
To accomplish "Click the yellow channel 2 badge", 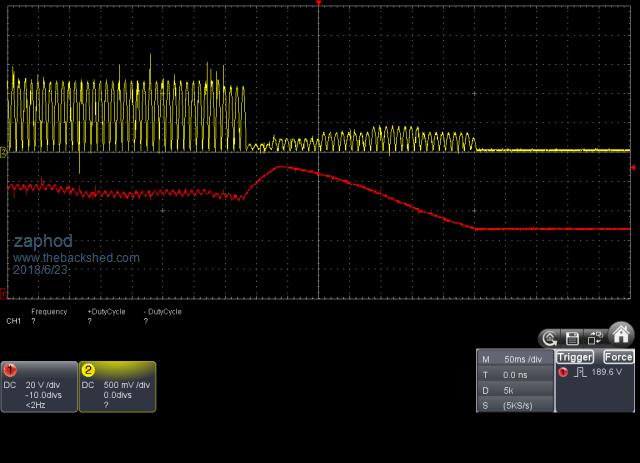I will (x=88, y=370).
